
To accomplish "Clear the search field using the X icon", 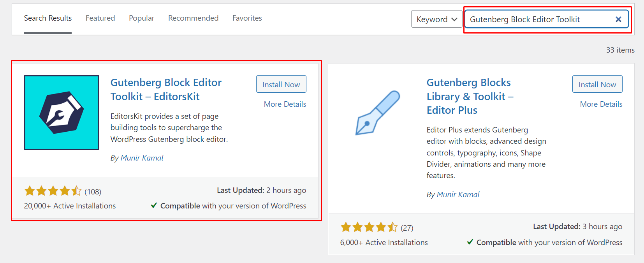I will [x=618, y=19].
